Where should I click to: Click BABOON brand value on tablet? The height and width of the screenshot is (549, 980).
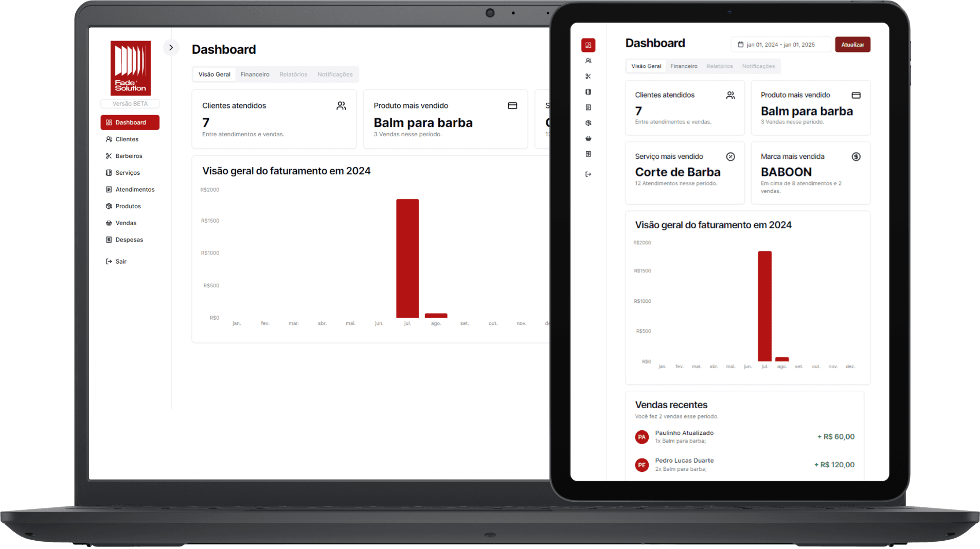(786, 172)
